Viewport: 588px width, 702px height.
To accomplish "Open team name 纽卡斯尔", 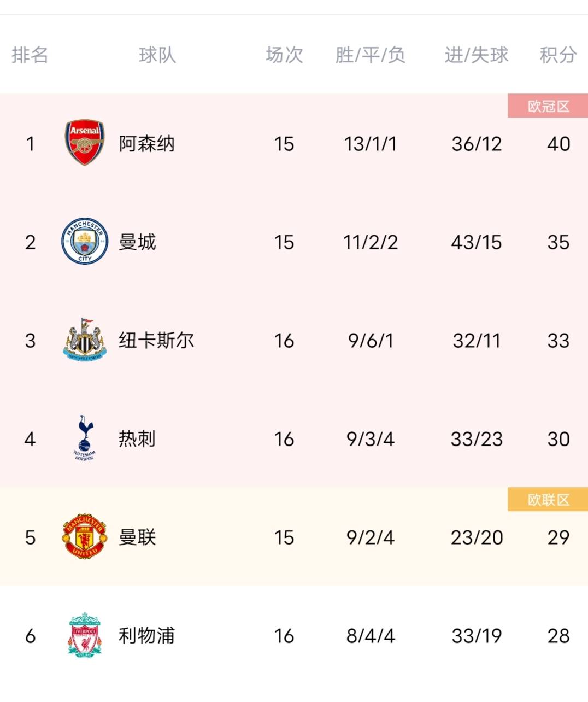I will (x=156, y=340).
